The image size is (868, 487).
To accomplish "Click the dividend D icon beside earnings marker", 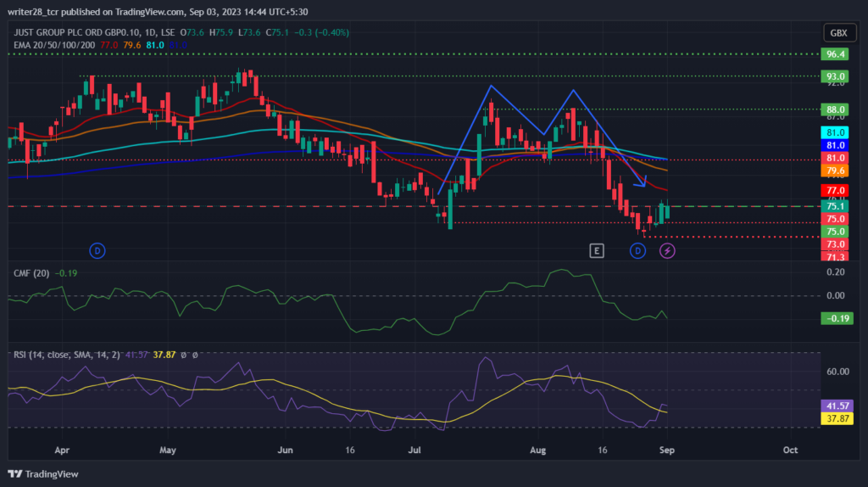I will [x=637, y=251].
